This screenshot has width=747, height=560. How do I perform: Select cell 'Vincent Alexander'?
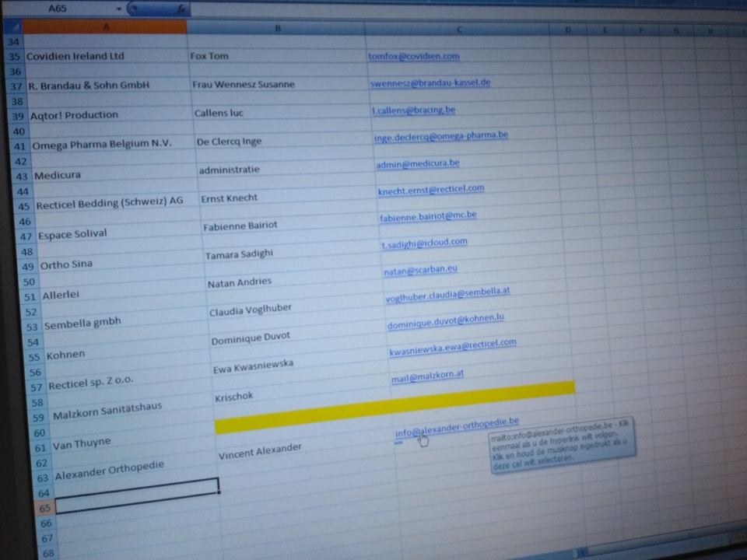(x=260, y=451)
